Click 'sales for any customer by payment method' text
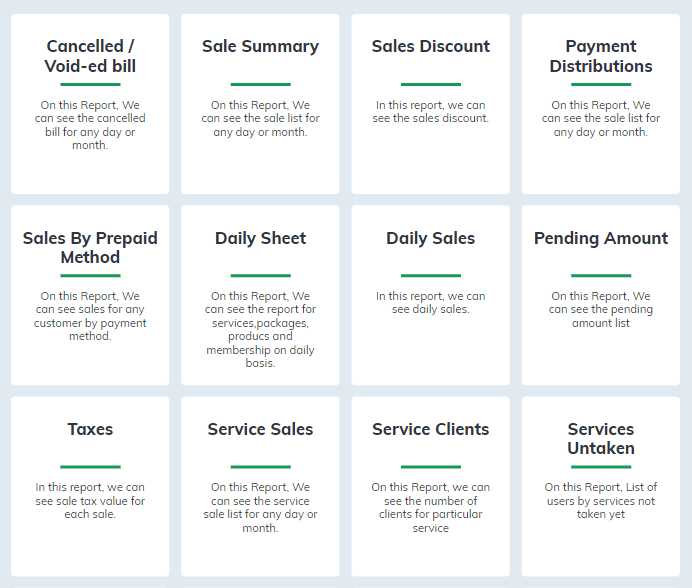This screenshot has height=588, width=692. [90, 316]
